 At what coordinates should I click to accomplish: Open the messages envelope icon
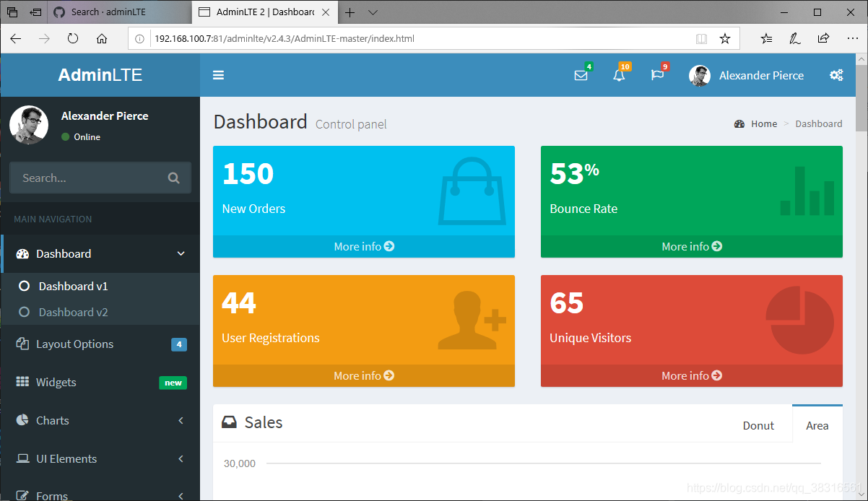point(581,75)
